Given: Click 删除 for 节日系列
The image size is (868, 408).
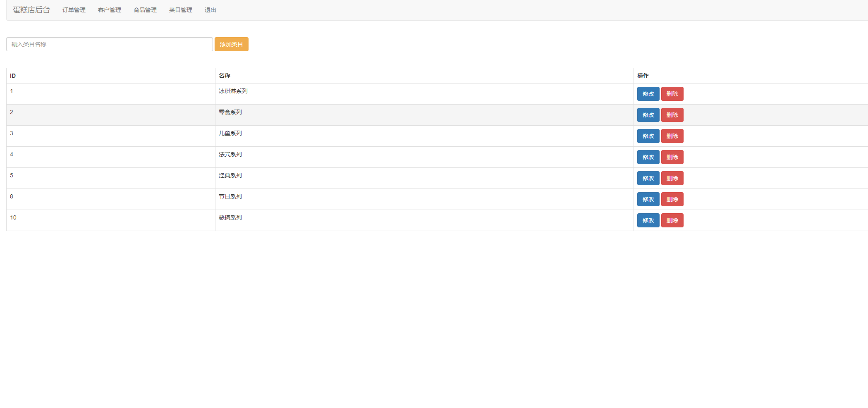Looking at the screenshot, I should tap(672, 199).
